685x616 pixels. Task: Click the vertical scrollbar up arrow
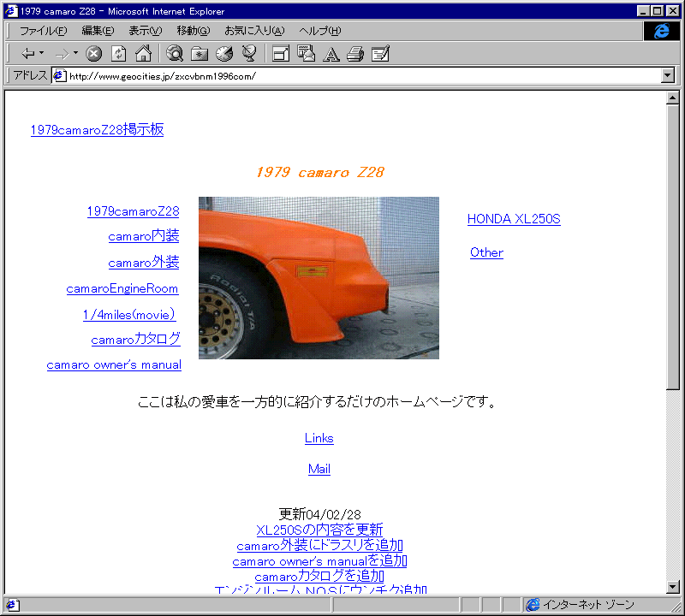click(673, 98)
